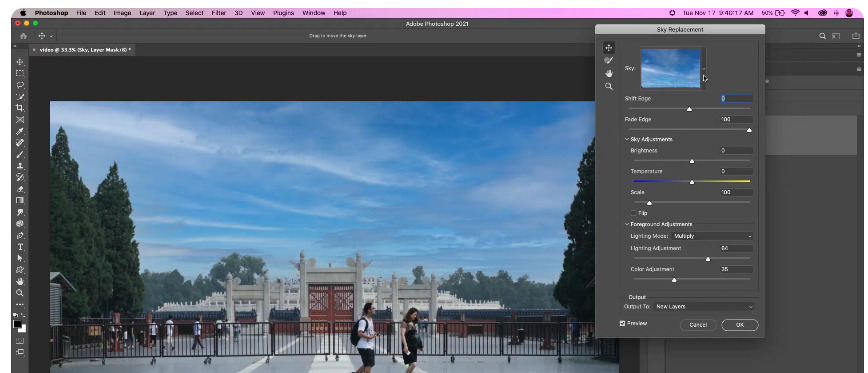
Task: Click the Shift Edge slider handle
Action: point(689,109)
